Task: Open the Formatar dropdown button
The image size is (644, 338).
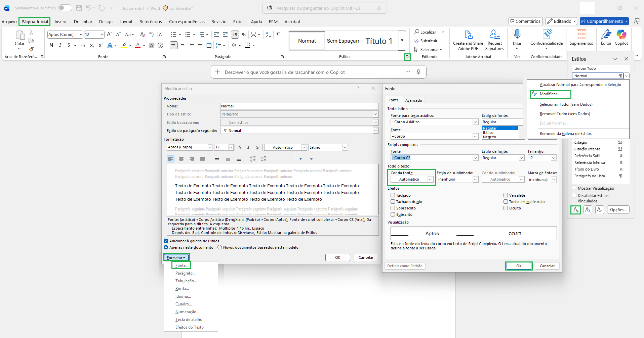Action: pyautogui.click(x=176, y=257)
